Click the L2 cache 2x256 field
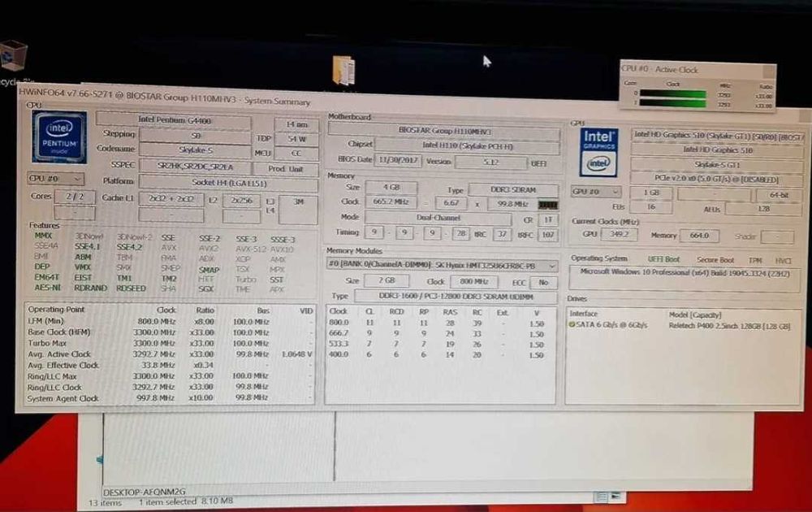Screen dimensions: 812x512 tap(241, 201)
